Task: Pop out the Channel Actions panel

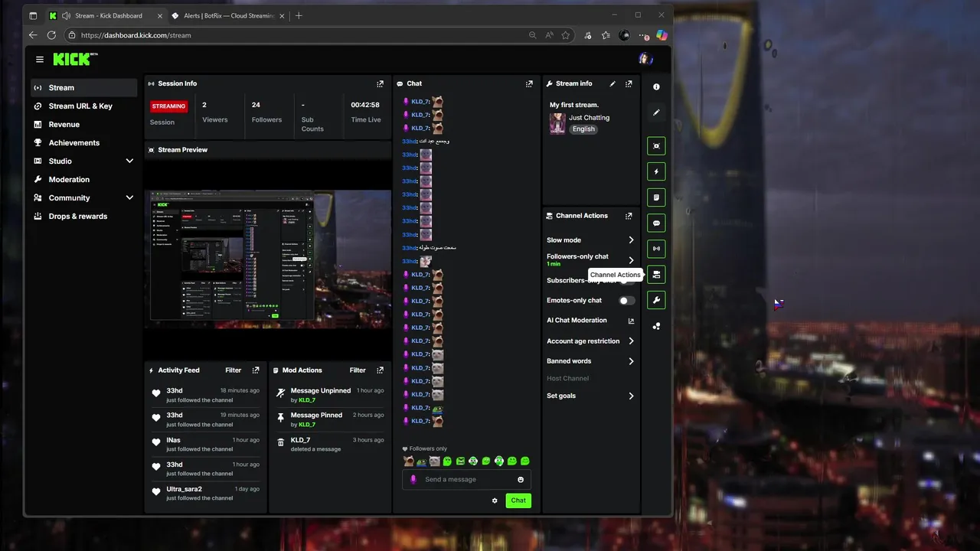Action: [x=629, y=216]
